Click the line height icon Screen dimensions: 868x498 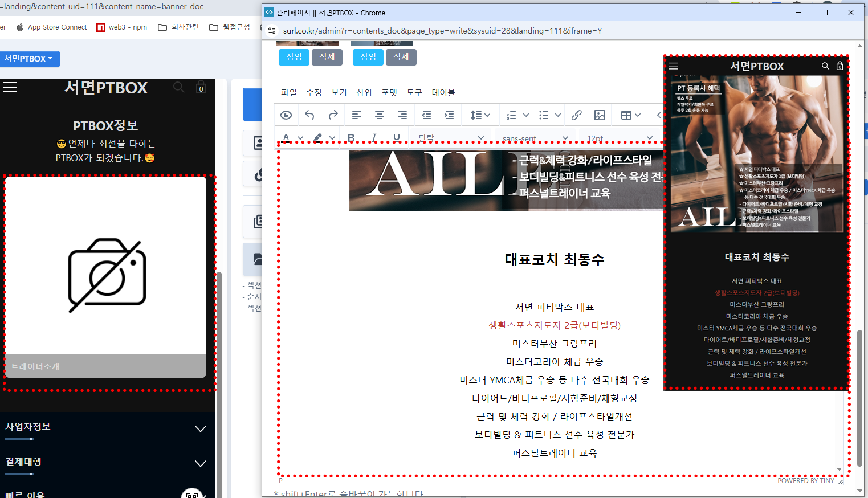[x=476, y=115]
